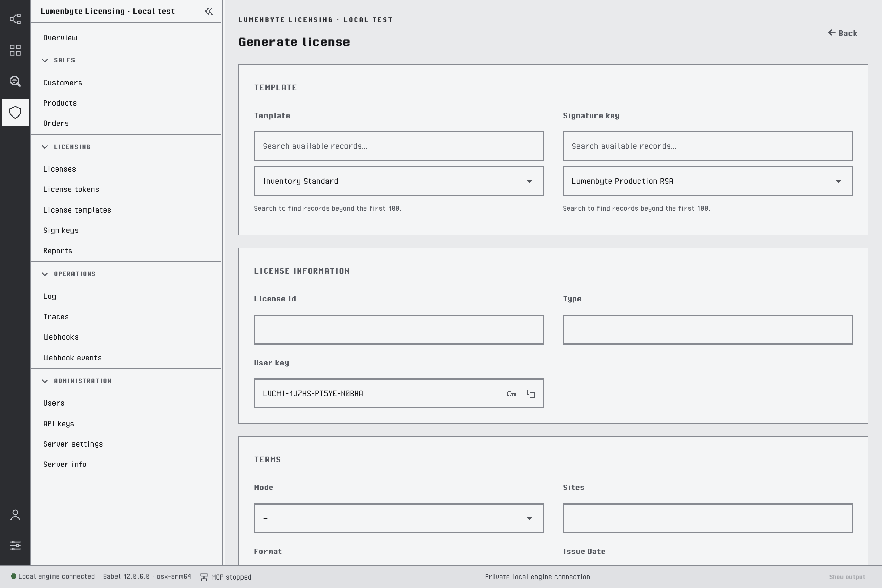Open Reports page
882x588 pixels.
58,251
